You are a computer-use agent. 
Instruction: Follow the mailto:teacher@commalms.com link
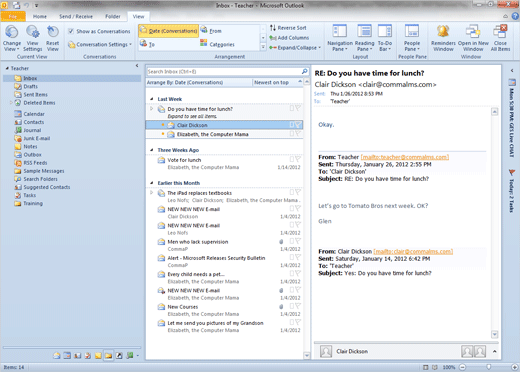coord(405,157)
